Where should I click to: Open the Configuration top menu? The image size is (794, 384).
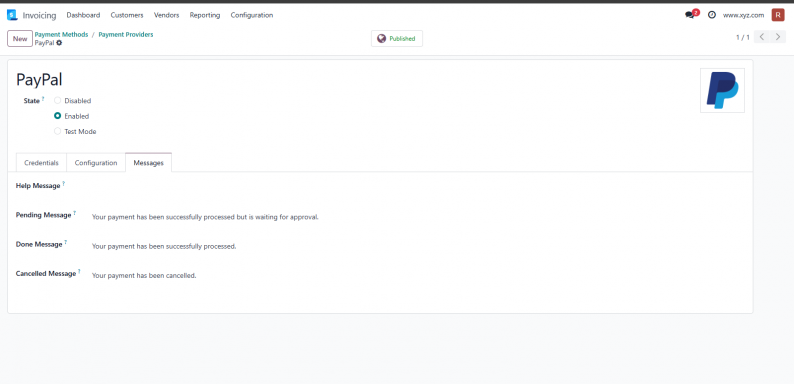point(252,15)
